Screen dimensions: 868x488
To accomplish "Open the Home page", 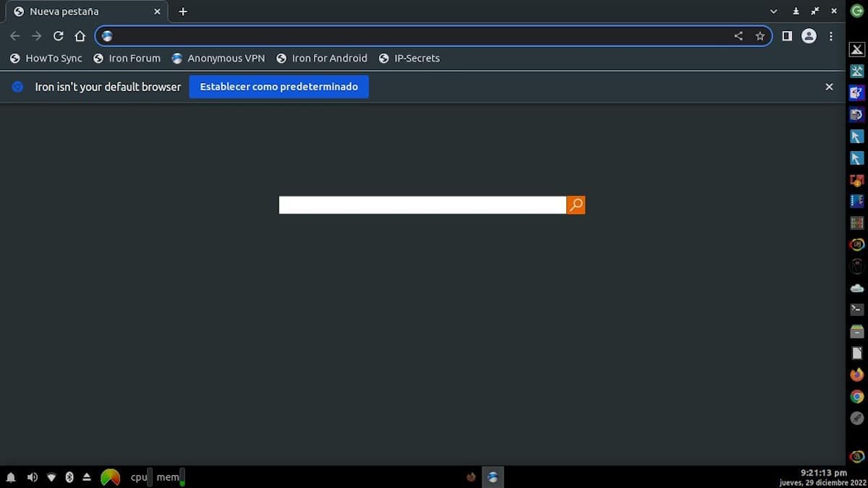I will (x=80, y=35).
